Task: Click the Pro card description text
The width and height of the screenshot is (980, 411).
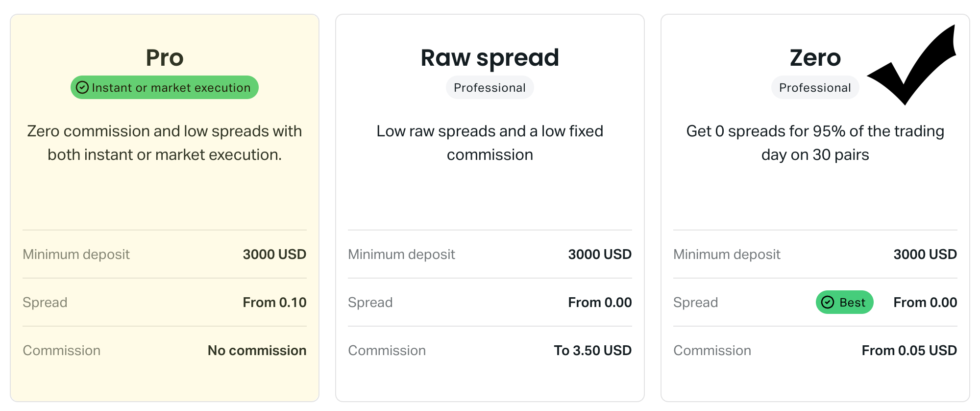Action: point(165,143)
